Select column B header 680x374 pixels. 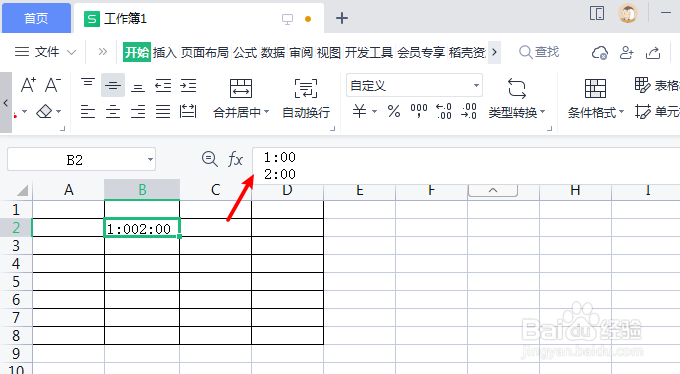(x=142, y=190)
